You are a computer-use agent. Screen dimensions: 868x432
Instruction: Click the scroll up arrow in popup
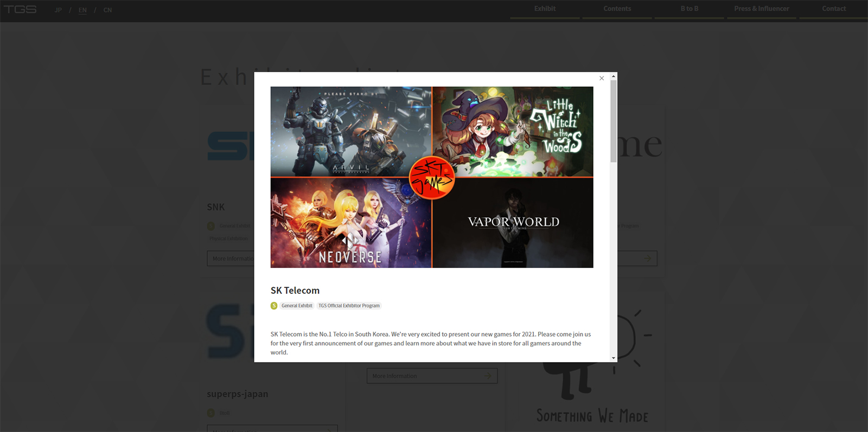[614, 76]
